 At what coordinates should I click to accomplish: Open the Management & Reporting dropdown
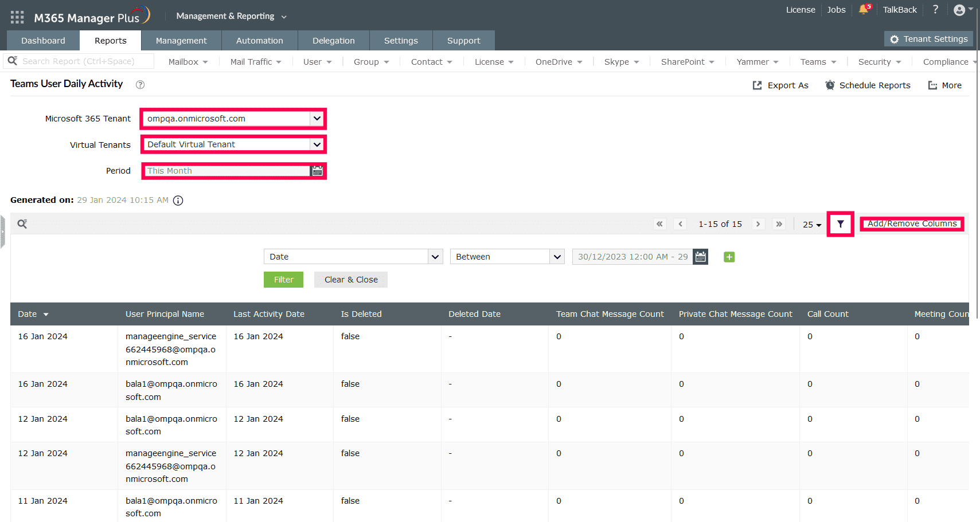(231, 16)
